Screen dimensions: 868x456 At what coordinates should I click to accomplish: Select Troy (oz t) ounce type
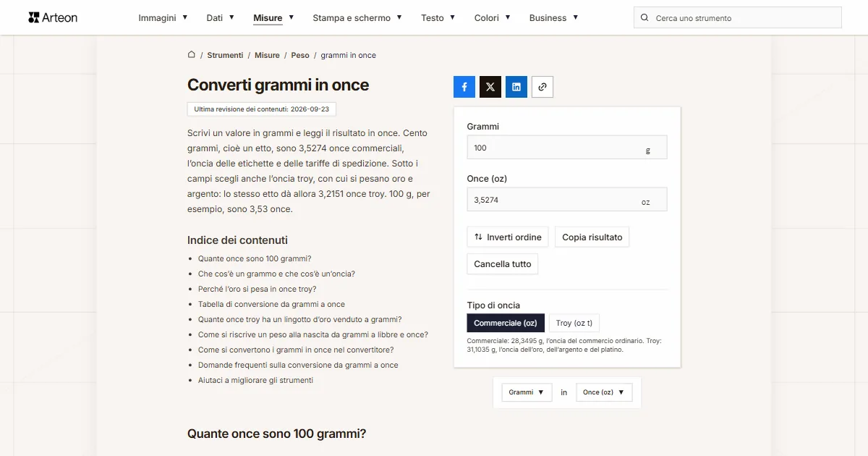pyautogui.click(x=574, y=323)
